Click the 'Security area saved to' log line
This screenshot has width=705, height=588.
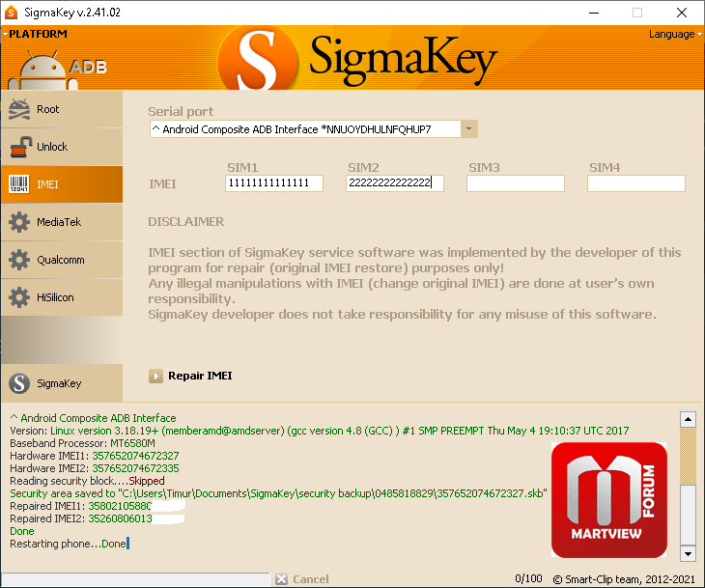point(278,493)
